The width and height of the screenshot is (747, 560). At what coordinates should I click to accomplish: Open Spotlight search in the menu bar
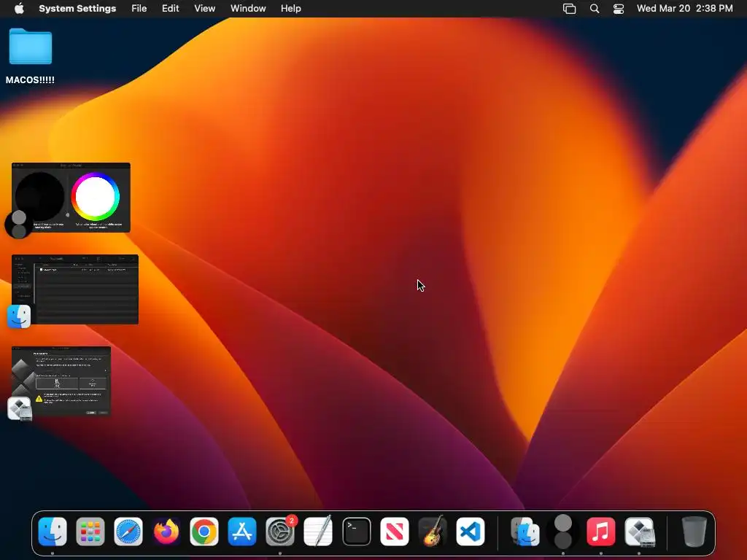[x=594, y=9]
